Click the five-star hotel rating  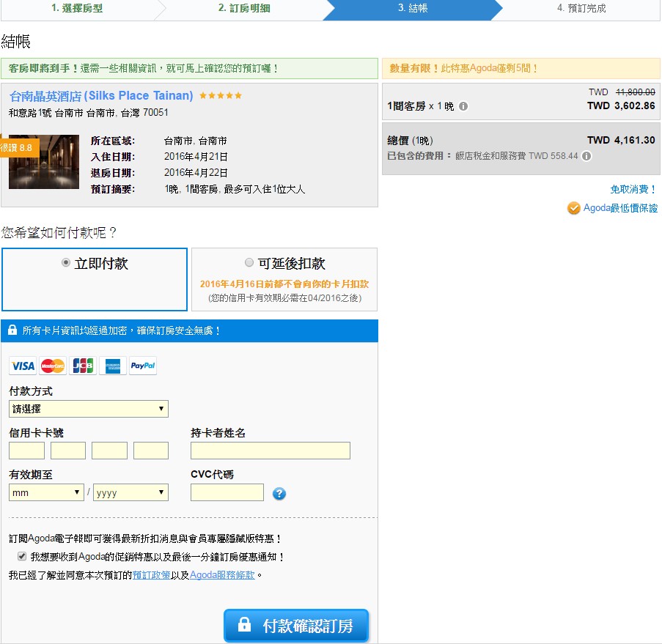[x=221, y=96]
